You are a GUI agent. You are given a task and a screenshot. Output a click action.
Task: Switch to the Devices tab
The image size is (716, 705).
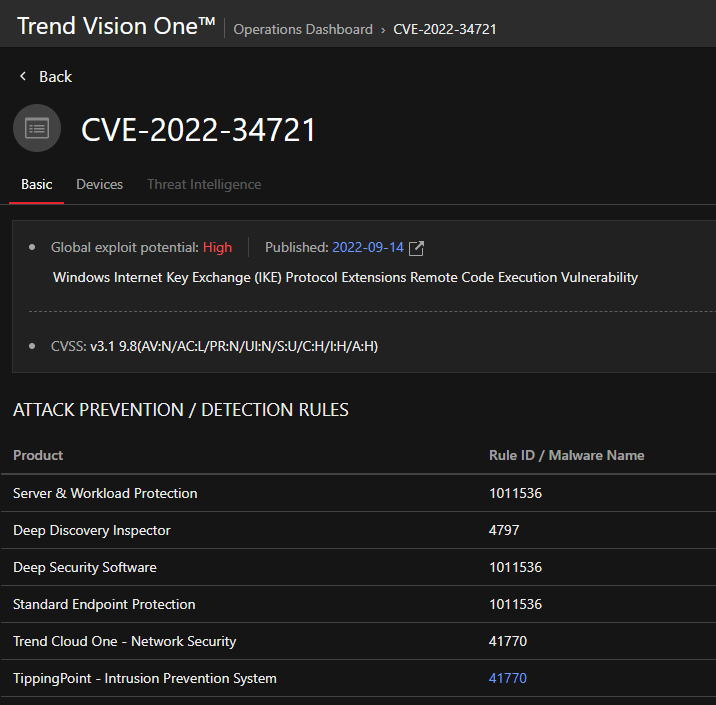tap(99, 184)
